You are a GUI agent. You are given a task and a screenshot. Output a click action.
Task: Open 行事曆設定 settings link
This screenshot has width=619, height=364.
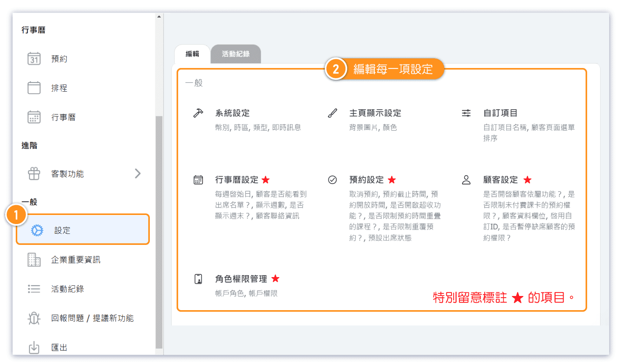(236, 180)
